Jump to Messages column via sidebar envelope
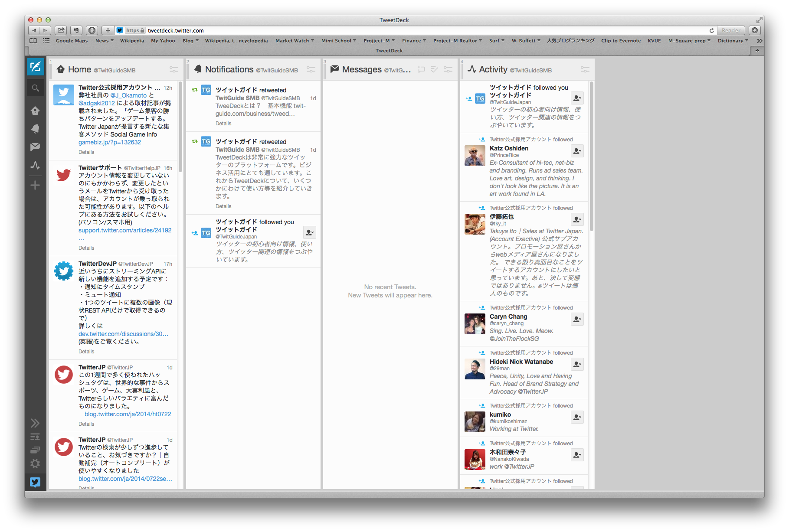Viewport: 789px width, 532px height. coord(35,147)
